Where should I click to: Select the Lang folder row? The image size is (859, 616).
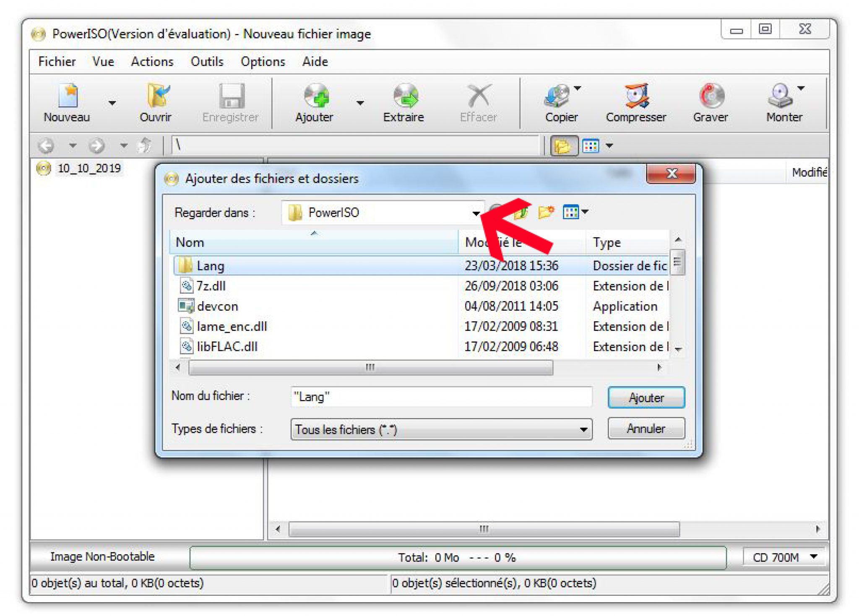pyautogui.click(x=421, y=266)
